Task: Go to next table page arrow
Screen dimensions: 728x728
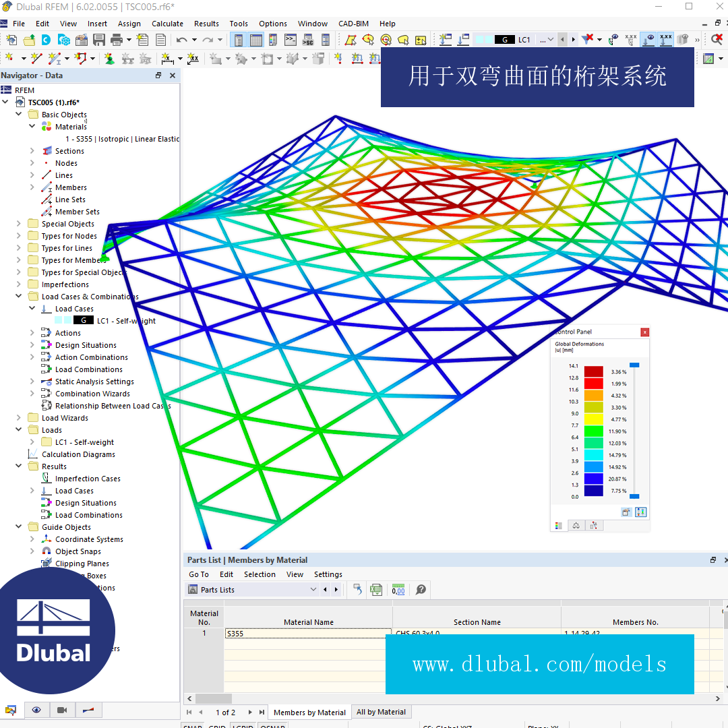Action: [250, 712]
